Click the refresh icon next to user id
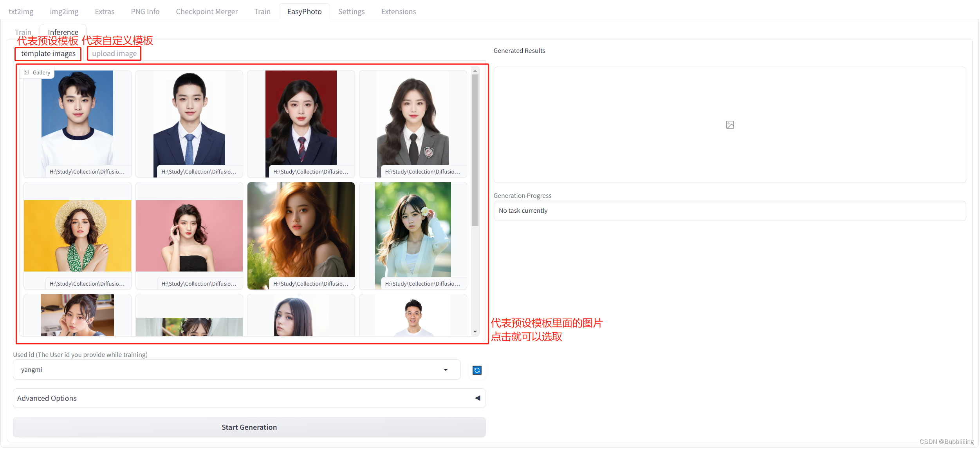980x449 pixels. pyautogui.click(x=476, y=369)
